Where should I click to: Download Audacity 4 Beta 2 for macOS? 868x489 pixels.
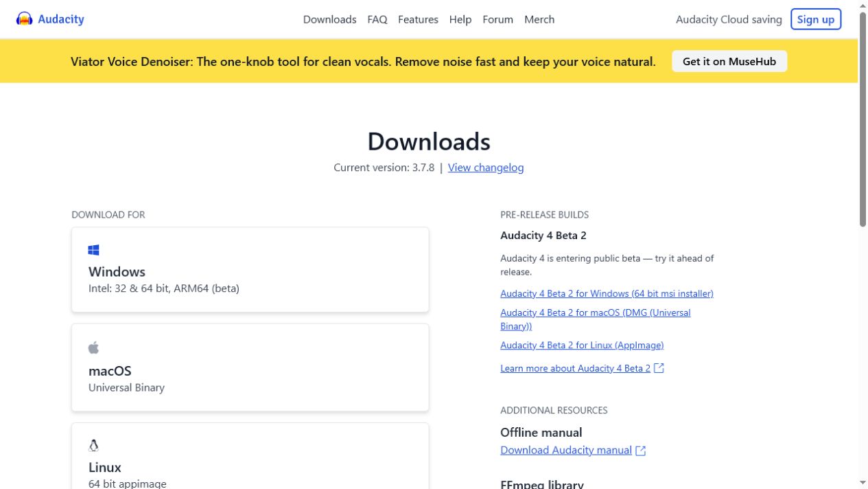coord(596,319)
